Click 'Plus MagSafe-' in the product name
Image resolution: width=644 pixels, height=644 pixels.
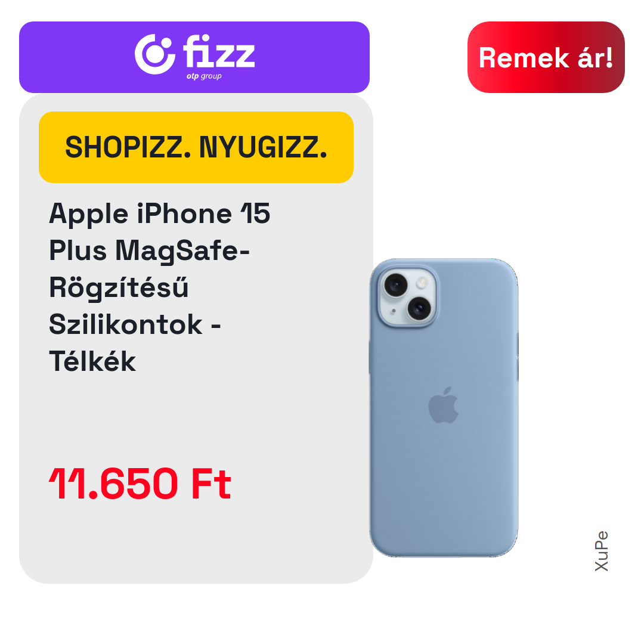[x=150, y=251]
